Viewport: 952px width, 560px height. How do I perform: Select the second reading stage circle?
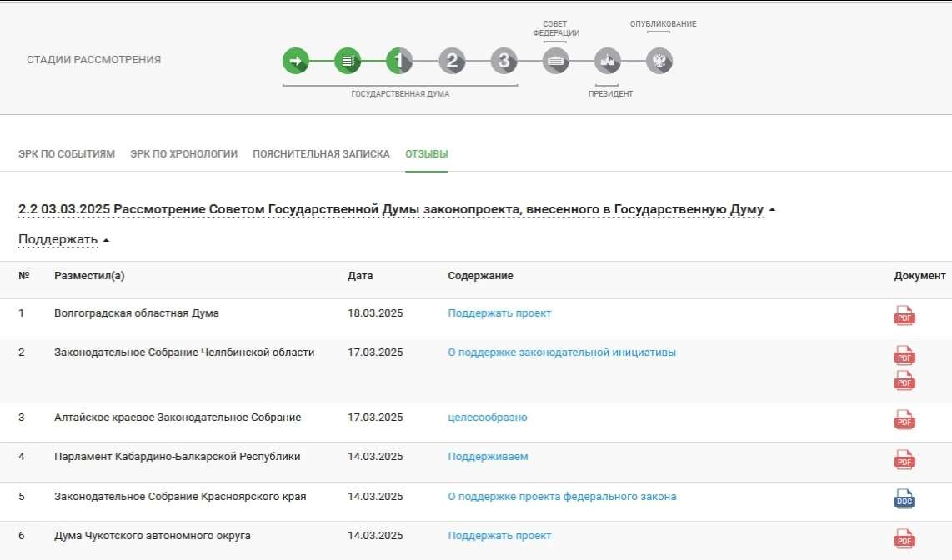(452, 61)
